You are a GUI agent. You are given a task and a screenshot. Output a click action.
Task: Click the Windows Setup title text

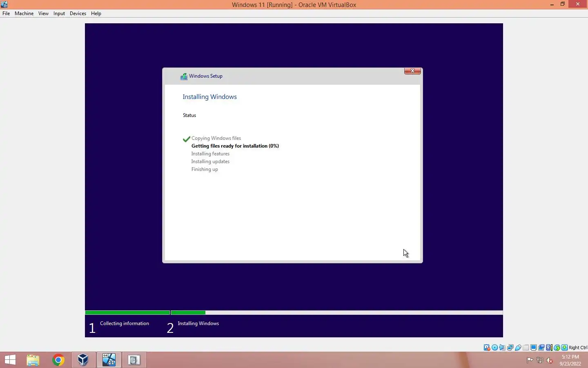(206, 76)
